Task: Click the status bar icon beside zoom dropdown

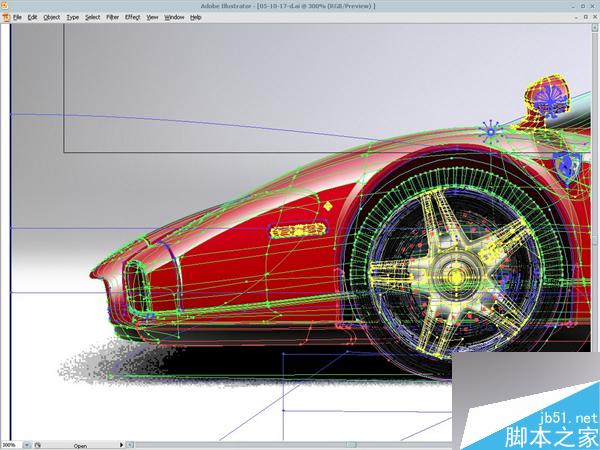Action: [37, 445]
